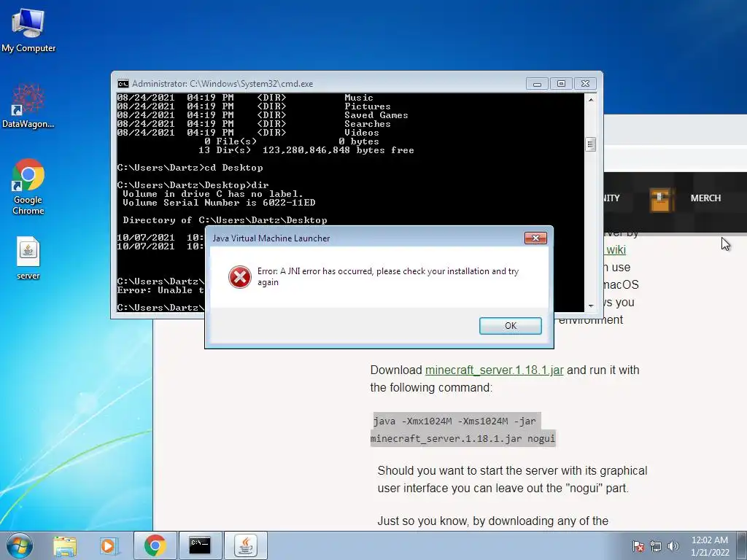
Task: Click the 'cd Desktop' command line in cmd
Action: (190, 168)
